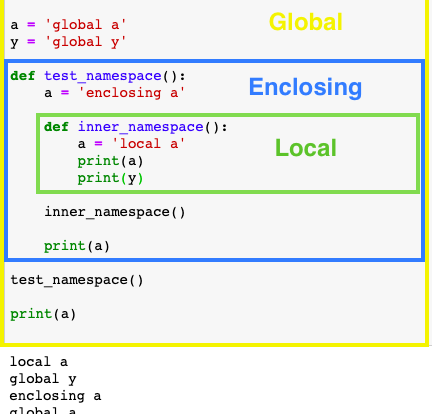This screenshot has width=432, height=414.
Task: Click the output line 'enclosing a'
Action: click(x=55, y=396)
